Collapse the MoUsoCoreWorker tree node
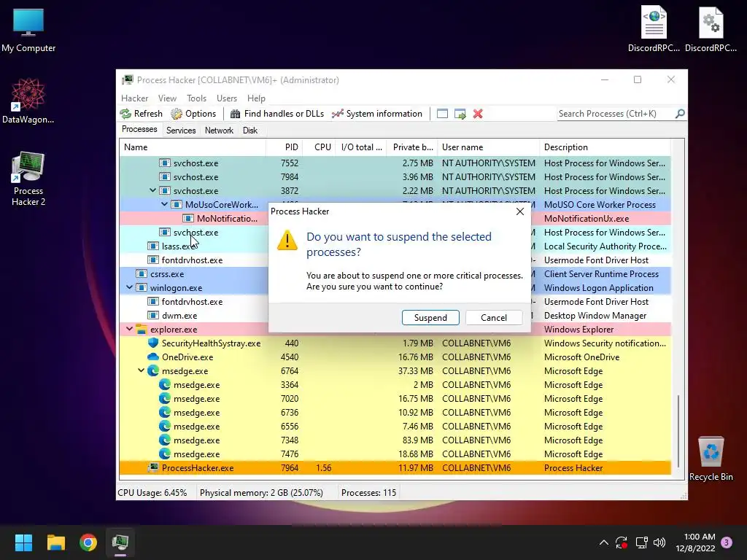747x560 pixels. coord(164,204)
